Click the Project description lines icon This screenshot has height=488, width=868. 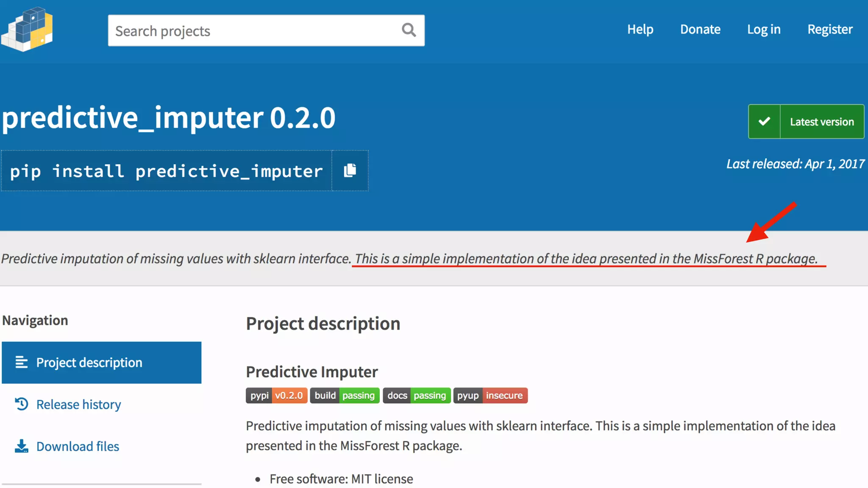pyautogui.click(x=22, y=363)
